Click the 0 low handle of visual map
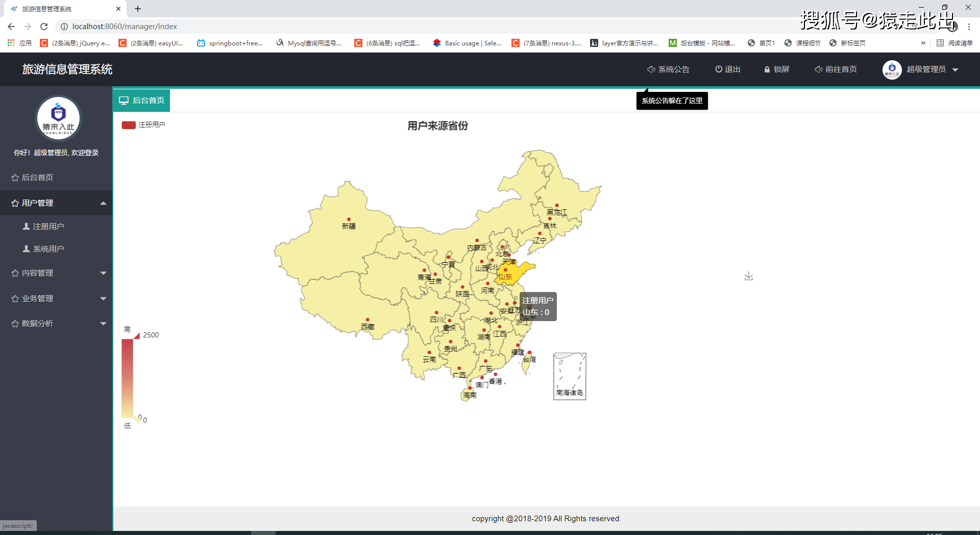This screenshot has height=535, width=980. pos(137,420)
